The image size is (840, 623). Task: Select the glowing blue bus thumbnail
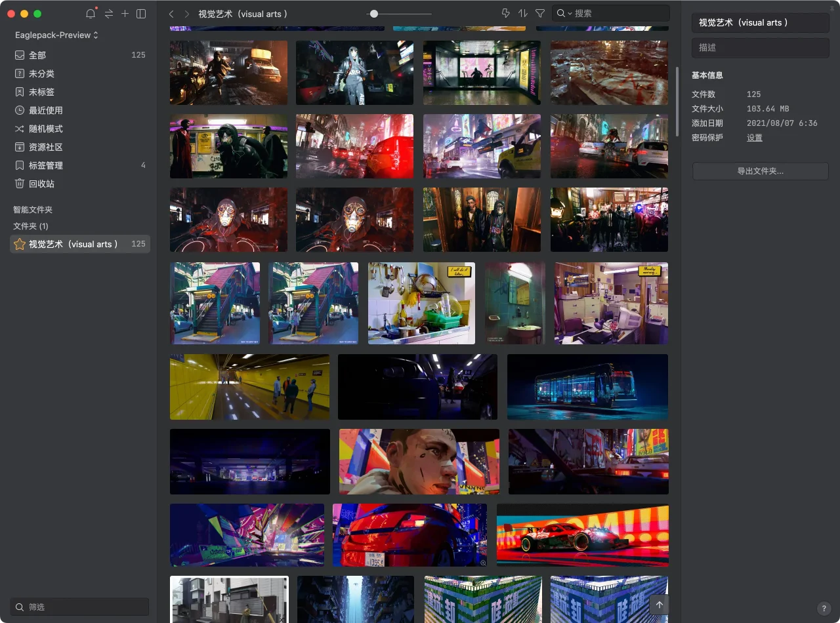[x=587, y=387]
